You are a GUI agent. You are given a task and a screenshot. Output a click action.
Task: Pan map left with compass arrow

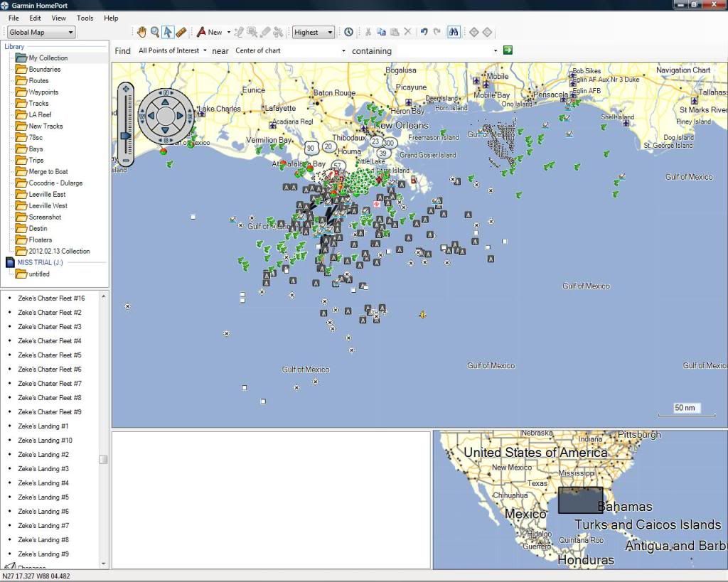(151, 116)
